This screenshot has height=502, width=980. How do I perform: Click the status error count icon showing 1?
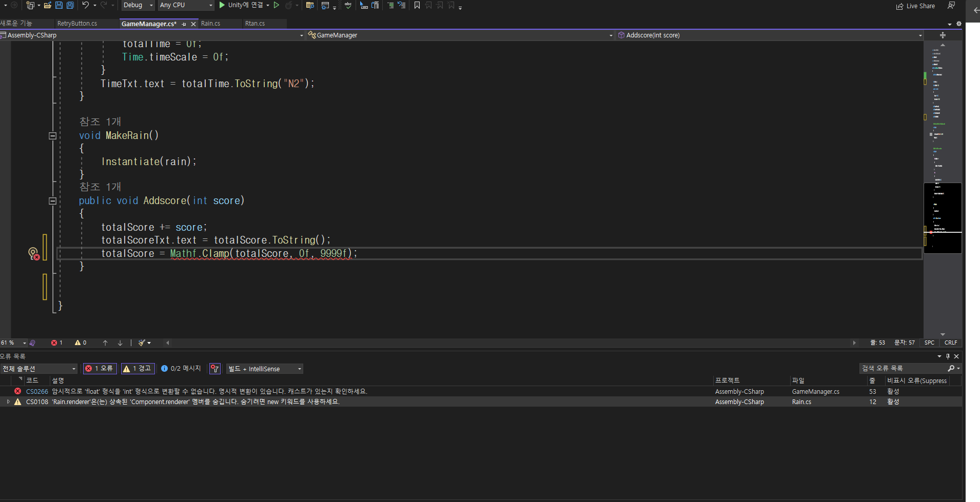[56, 343]
